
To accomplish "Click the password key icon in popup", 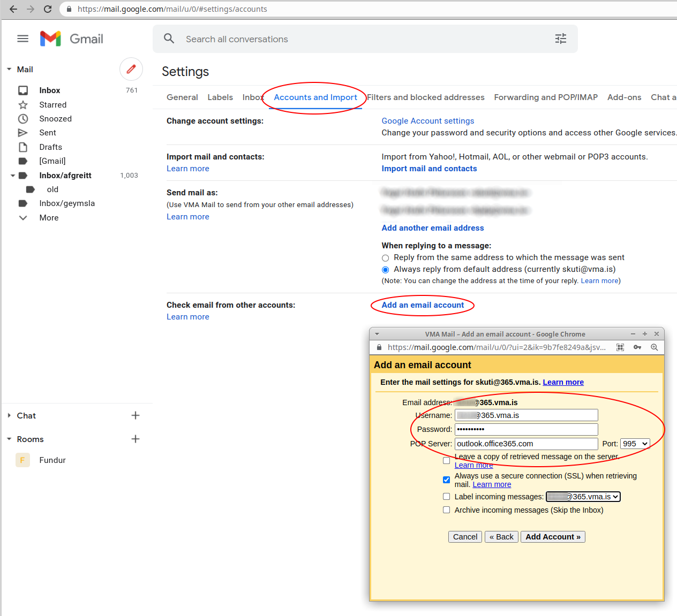I will point(637,347).
